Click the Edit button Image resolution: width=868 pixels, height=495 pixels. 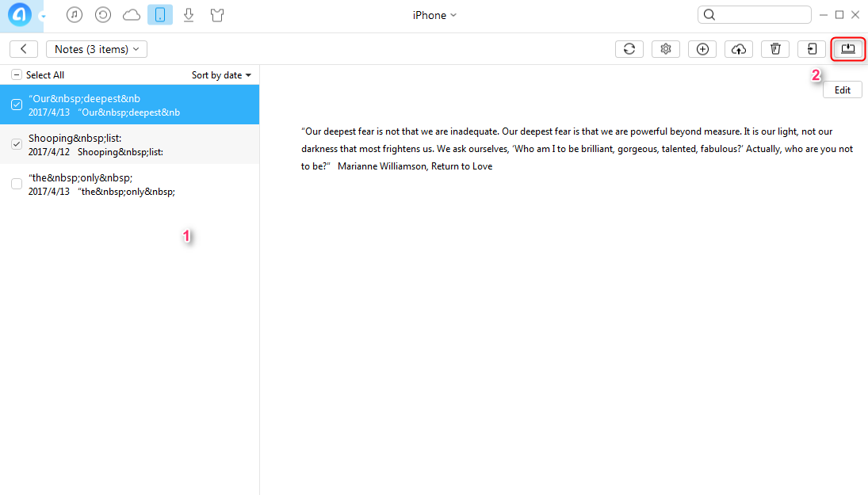pos(842,90)
